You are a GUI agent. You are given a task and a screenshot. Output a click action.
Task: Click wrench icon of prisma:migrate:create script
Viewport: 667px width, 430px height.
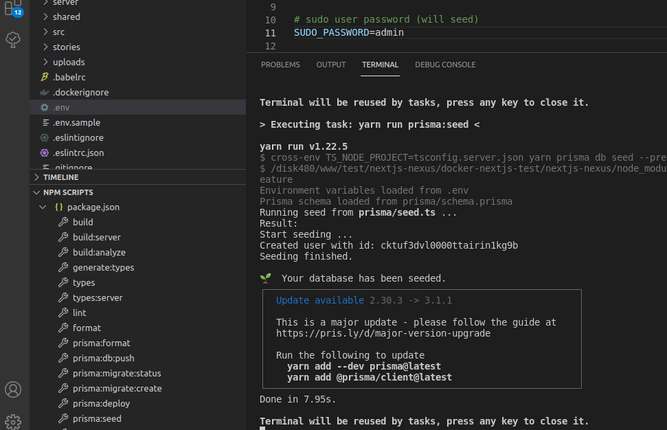point(63,388)
